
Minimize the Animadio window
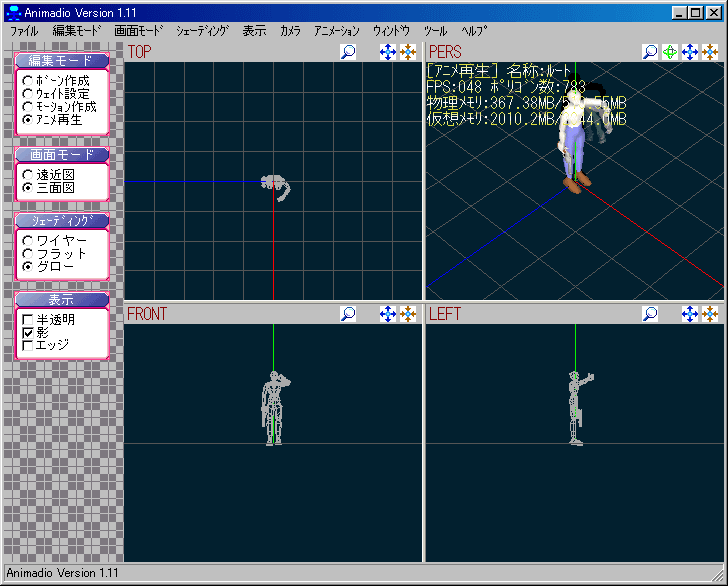pos(679,13)
